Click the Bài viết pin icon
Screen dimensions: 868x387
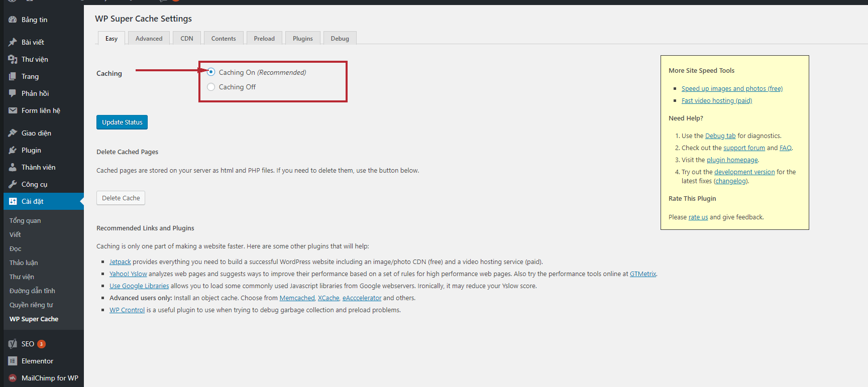pos(13,42)
